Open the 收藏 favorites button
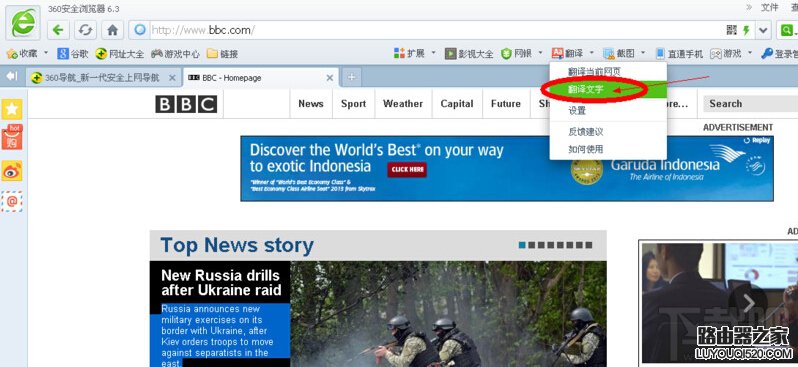798x367 pixels. [x=21, y=53]
